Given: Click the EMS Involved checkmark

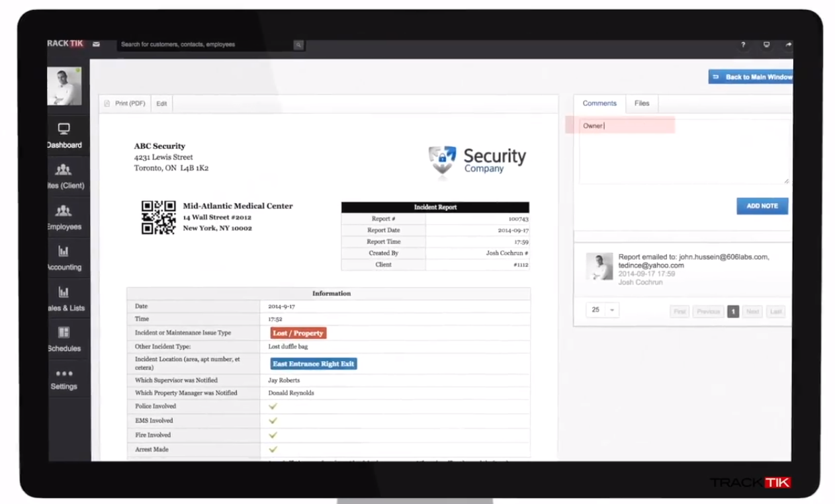Looking at the screenshot, I should (273, 421).
